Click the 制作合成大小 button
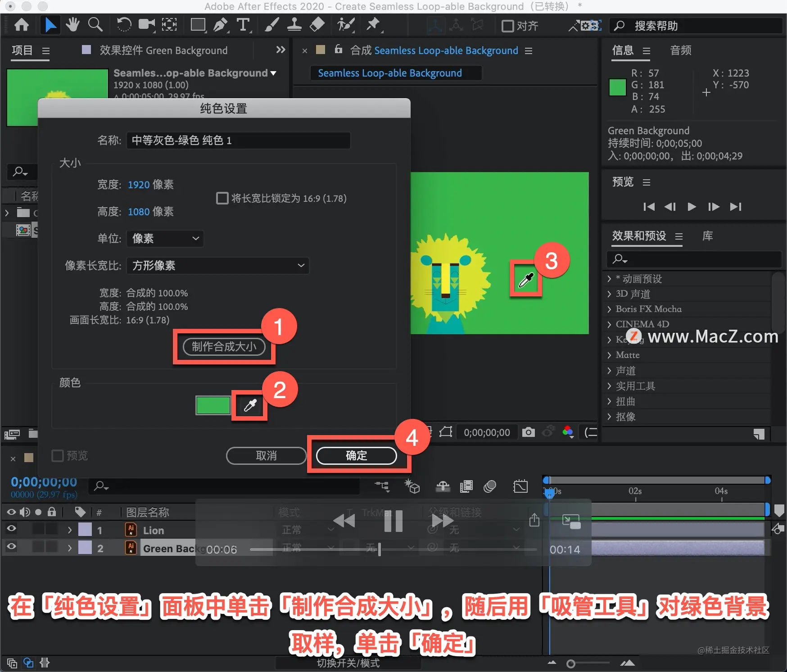 click(x=224, y=347)
